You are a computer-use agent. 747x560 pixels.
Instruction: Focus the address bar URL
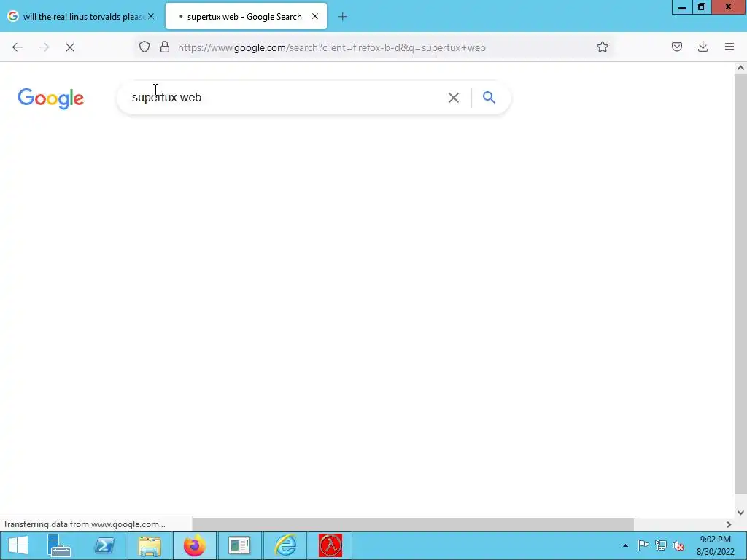point(332,47)
